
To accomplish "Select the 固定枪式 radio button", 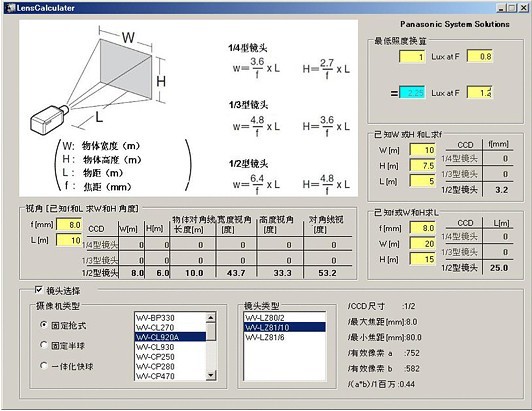I will (x=44, y=325).
